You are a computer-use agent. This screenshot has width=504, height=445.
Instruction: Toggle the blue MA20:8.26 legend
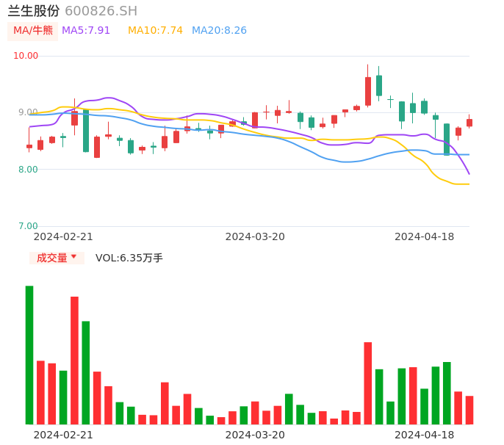219,31
